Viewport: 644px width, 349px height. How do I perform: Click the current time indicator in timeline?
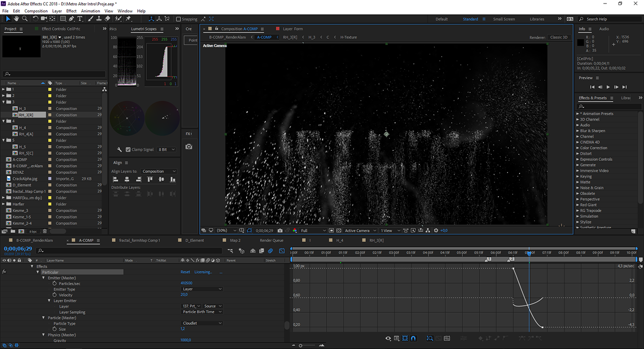(529, 253)
